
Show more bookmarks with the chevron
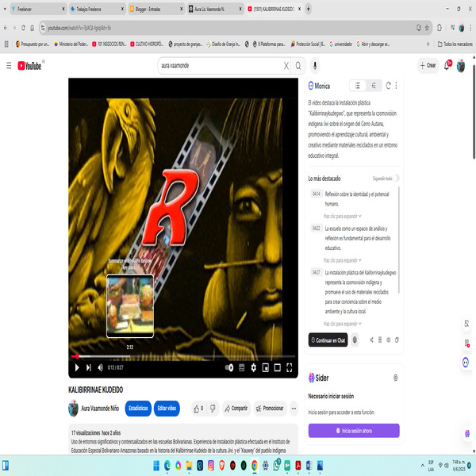(x=428, y=44)
